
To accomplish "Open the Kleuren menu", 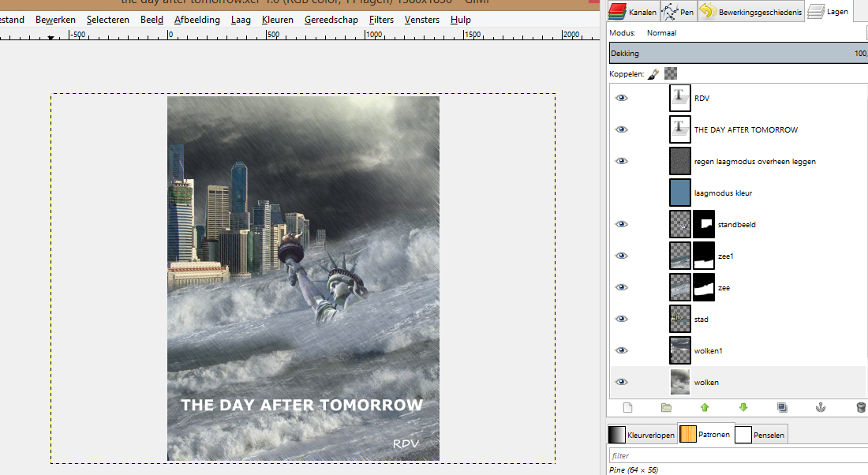I will pos(278,20).
